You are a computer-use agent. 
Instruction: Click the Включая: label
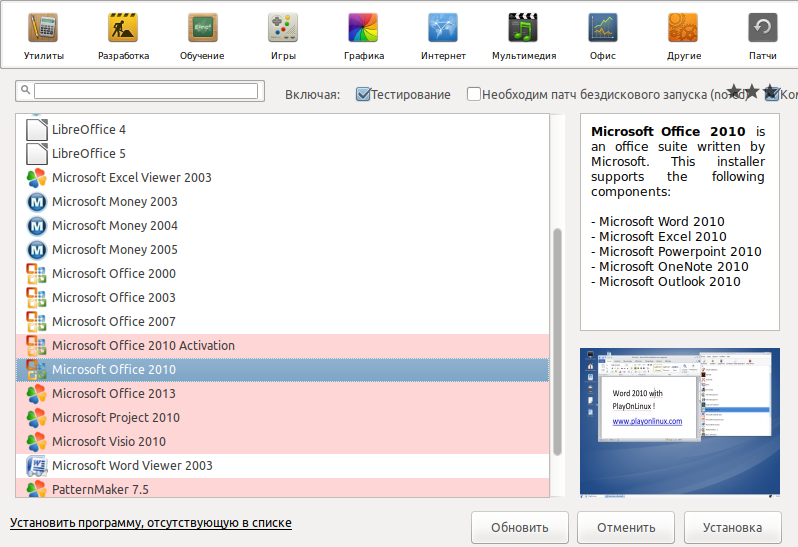(x=312, y=95)
